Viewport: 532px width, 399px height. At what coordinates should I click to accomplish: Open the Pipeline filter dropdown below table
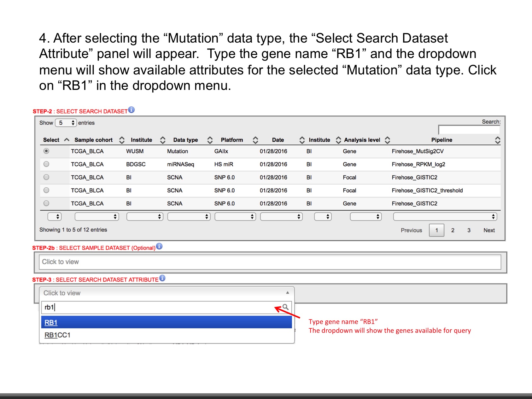coord(445,217)
